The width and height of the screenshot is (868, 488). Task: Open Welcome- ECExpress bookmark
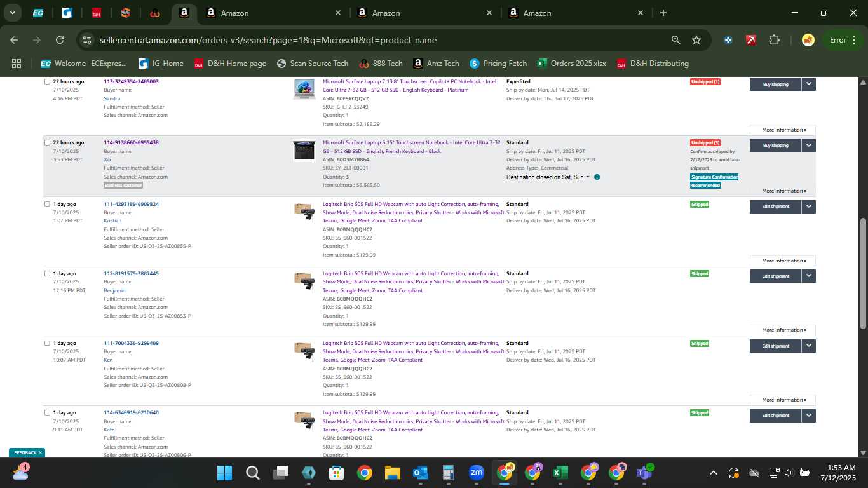(x=84, y=64)
